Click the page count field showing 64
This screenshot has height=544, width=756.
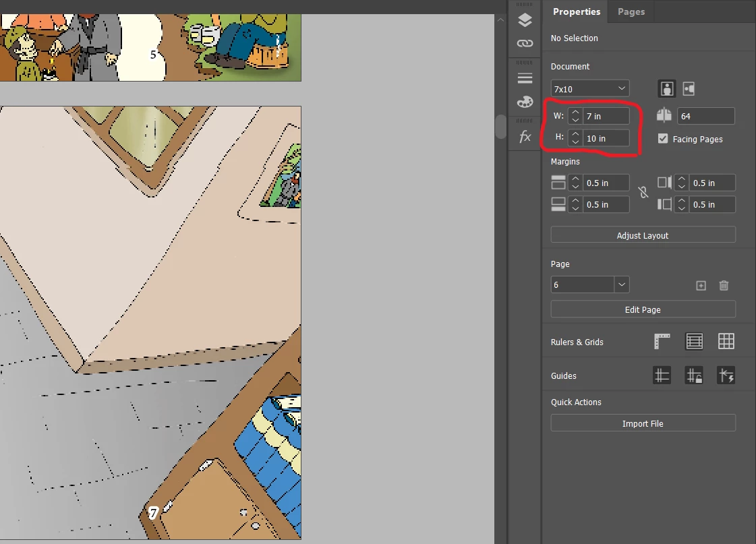click(706, 116)
